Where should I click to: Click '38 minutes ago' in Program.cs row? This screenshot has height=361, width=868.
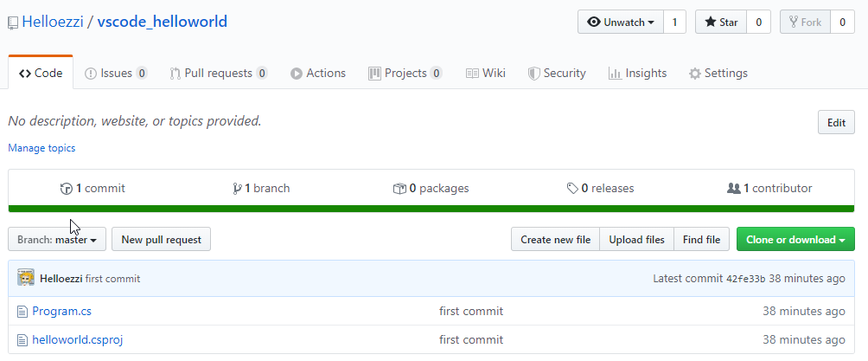pos(804,311)
